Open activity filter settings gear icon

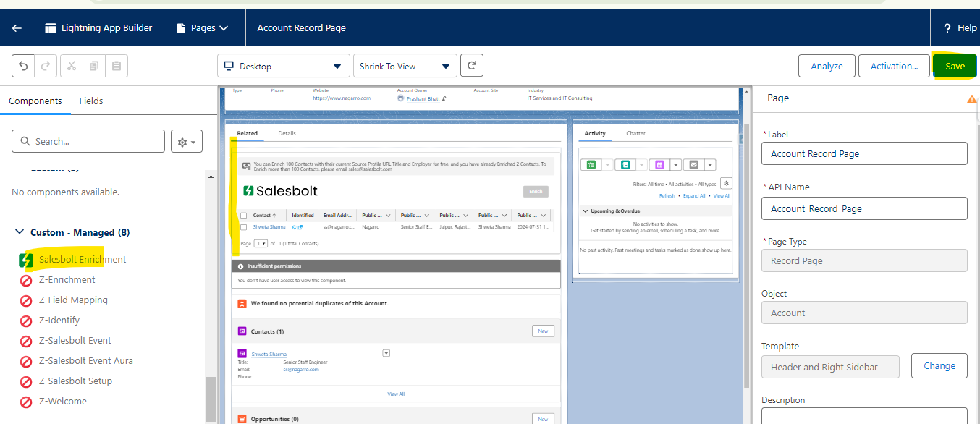(726, 183)
